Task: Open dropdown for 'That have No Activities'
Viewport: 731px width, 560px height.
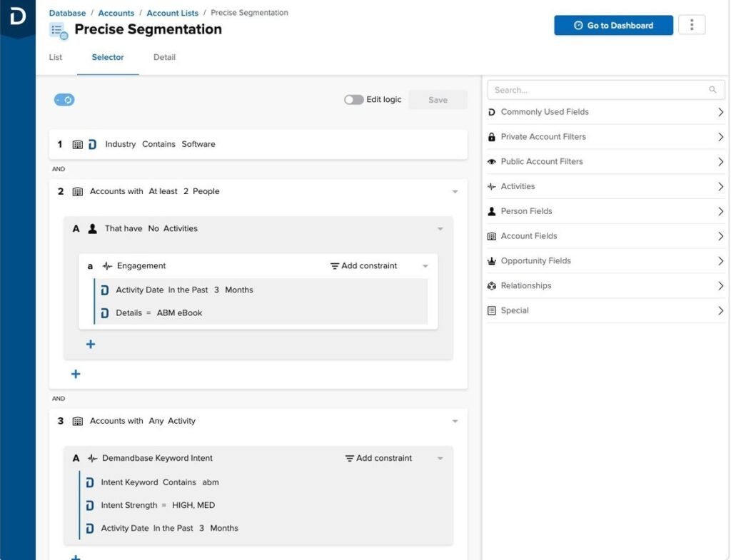Action: pyautogui.click(x=440, y=229)
